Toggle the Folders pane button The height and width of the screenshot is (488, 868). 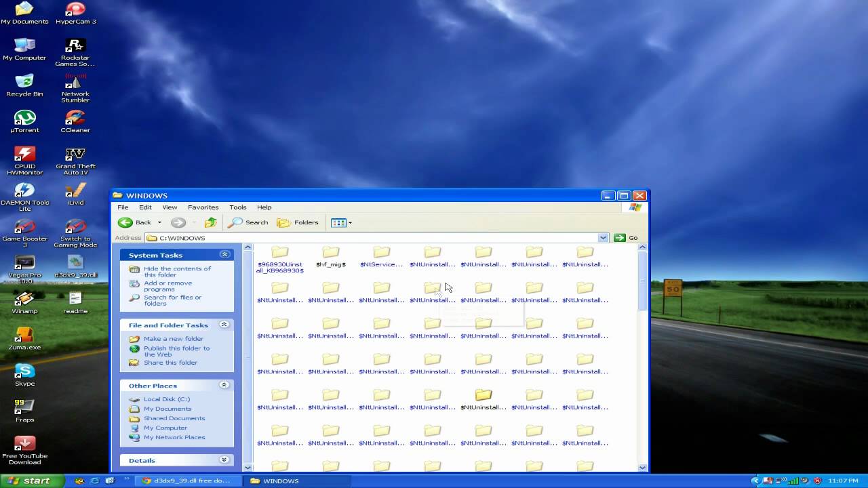point(298,222)
